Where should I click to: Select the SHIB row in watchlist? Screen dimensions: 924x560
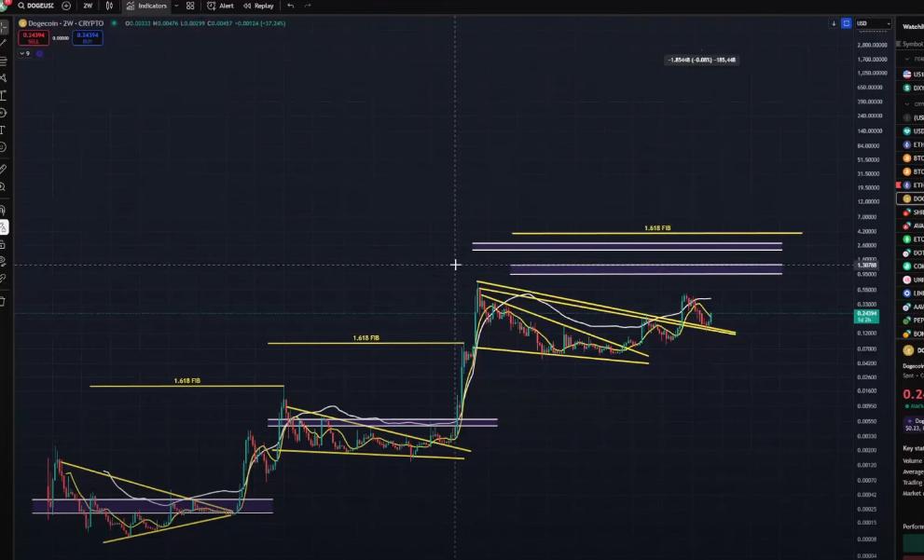click(x=912, y=212)
